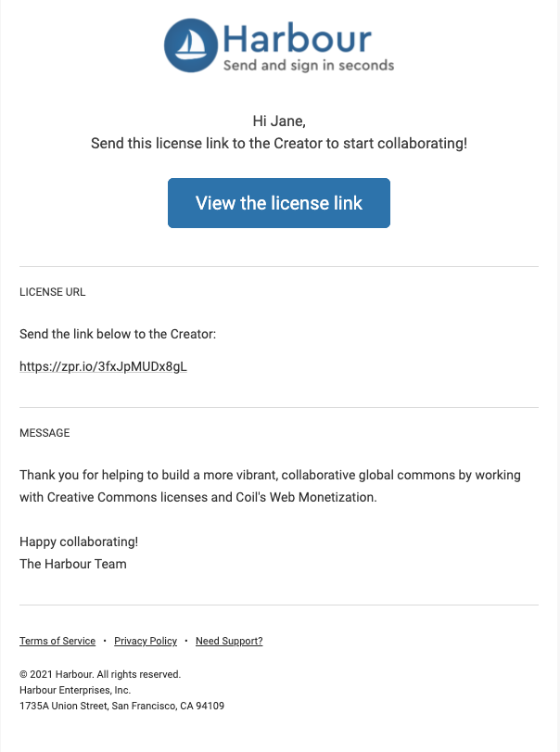Follow the 'Need Support?' link
560x752 pixels.
229,642
